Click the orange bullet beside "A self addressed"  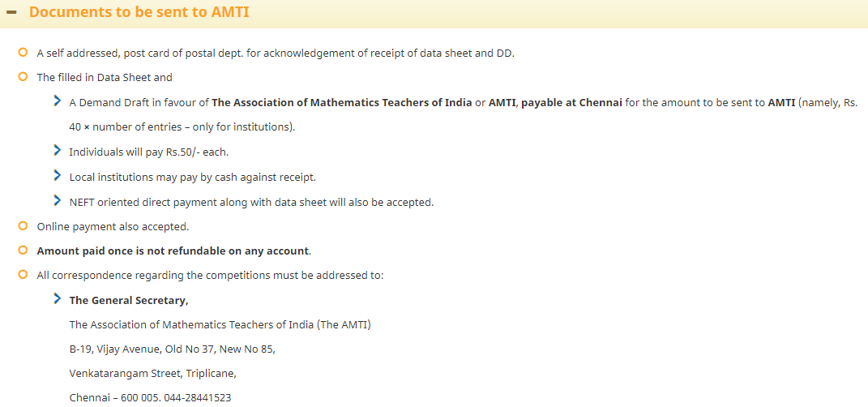(x=23, y=53)
